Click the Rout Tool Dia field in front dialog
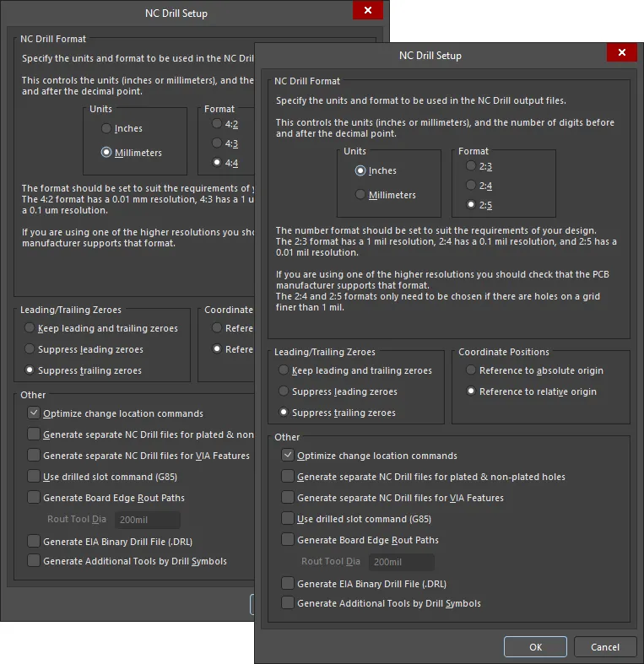The width and height of the screenshot is (644, 664). click(x=401, y=562)
